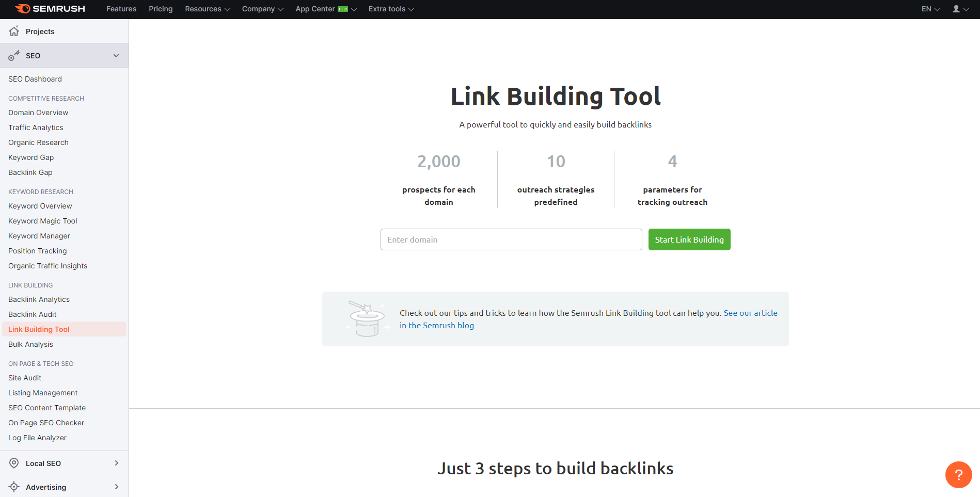
Task: Click the user profile icon
Action: point(956,9)
